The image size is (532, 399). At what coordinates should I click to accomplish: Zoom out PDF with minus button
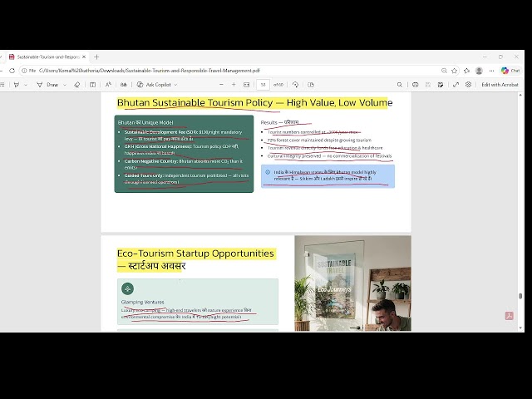click(221, 85)
